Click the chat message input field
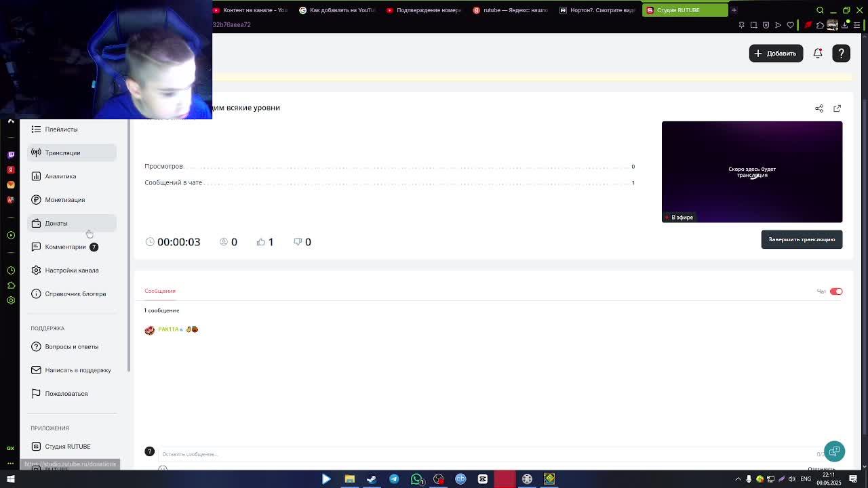This screenshot has width=868, height=488. point(488,454)
